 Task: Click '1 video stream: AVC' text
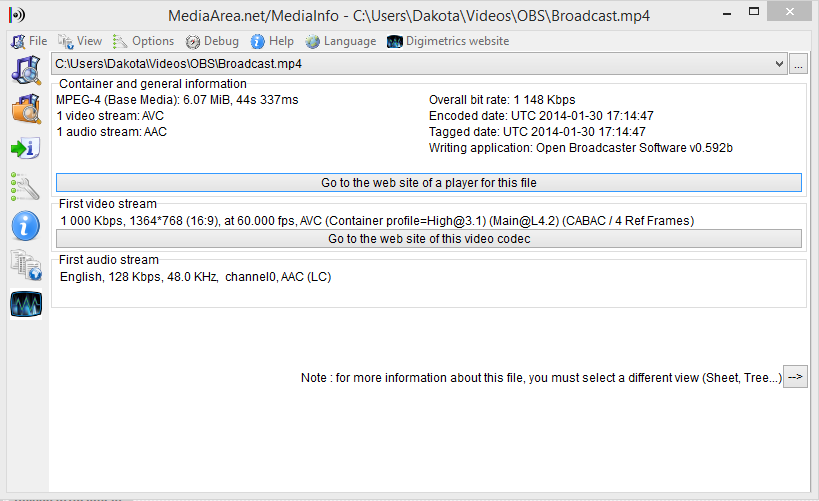[x=110, y=116]
